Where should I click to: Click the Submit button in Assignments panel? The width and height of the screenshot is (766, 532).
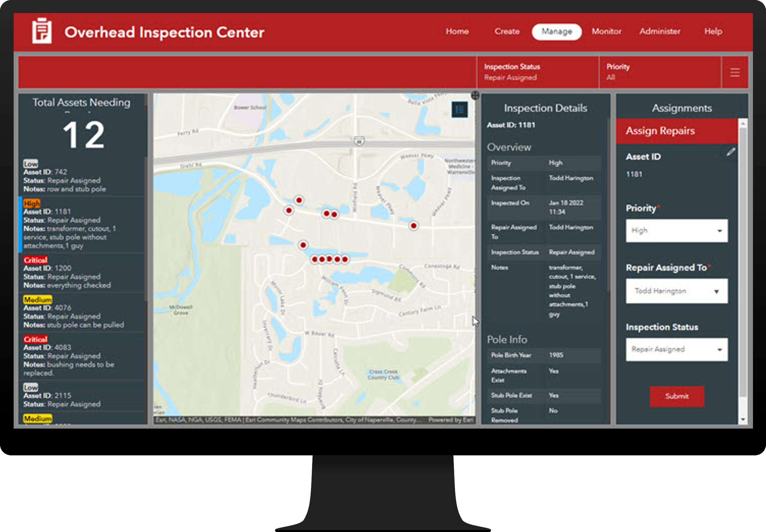(x=677, y=396)
